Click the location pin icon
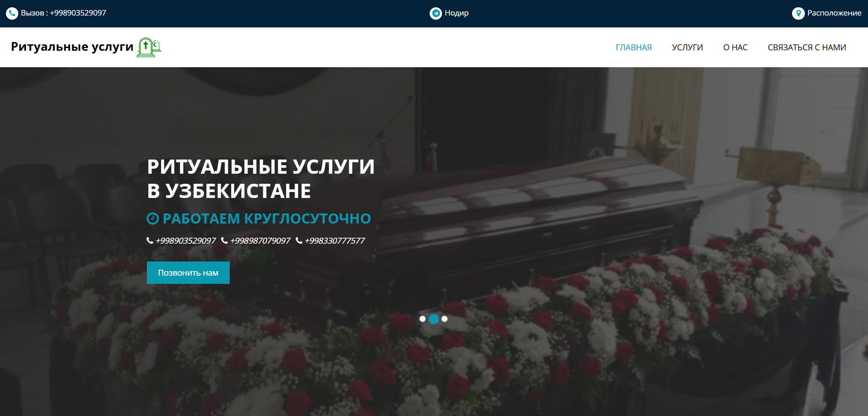The height and width of the screenshot is (416, 868). coord(798,13)
